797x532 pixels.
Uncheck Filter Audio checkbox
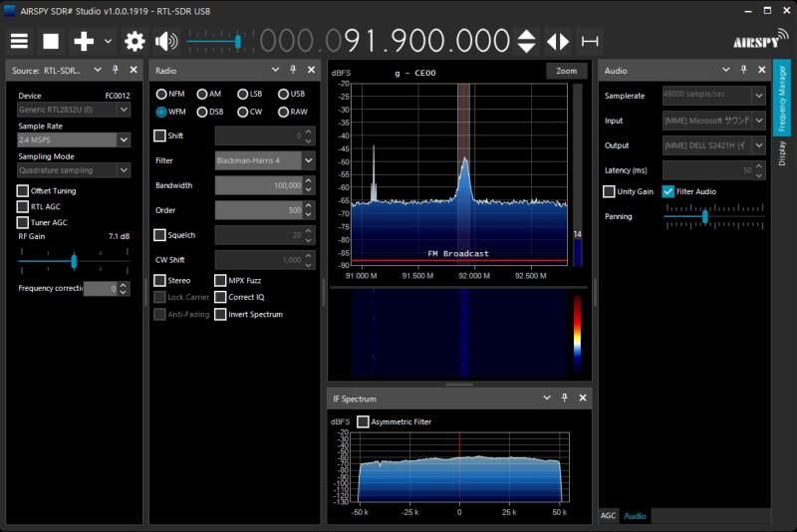[x=667, y=191]
